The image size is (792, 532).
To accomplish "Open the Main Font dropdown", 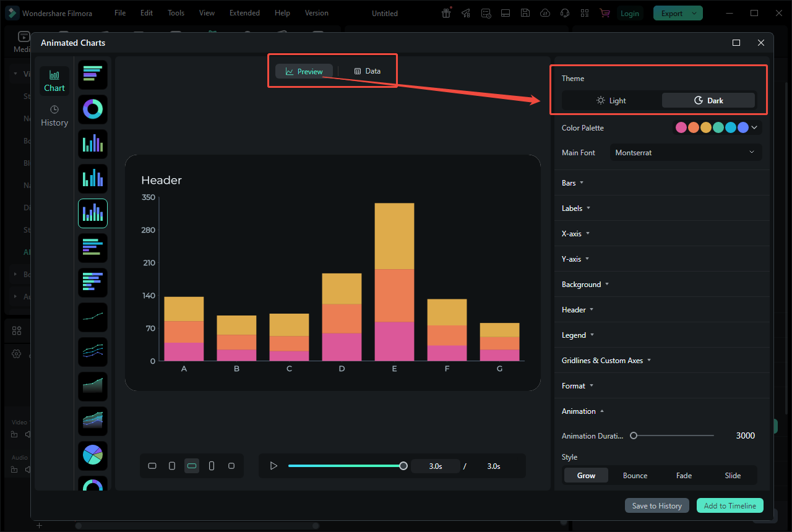I will pyautogui.click(x=685, y=152).
